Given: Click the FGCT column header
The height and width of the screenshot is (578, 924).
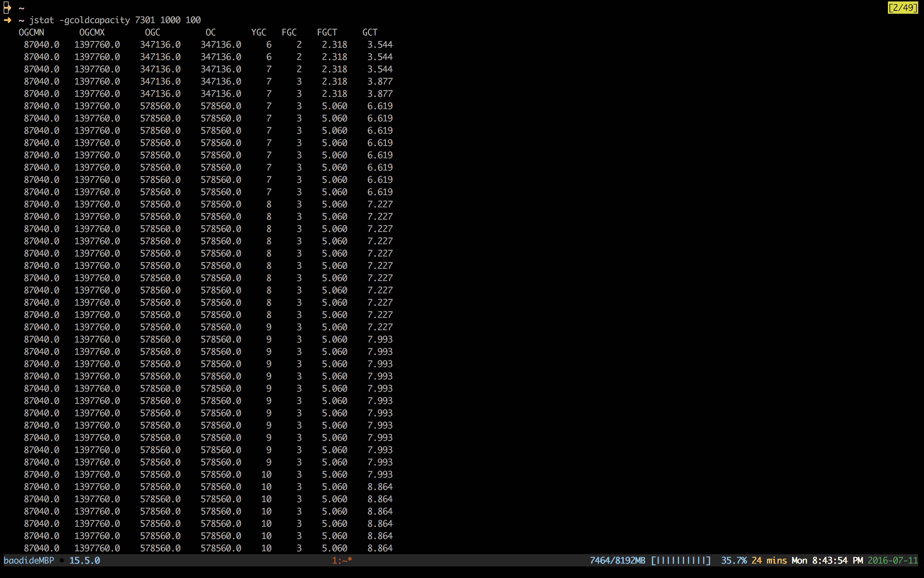Looking at the screenshot, I should (327, 33).
